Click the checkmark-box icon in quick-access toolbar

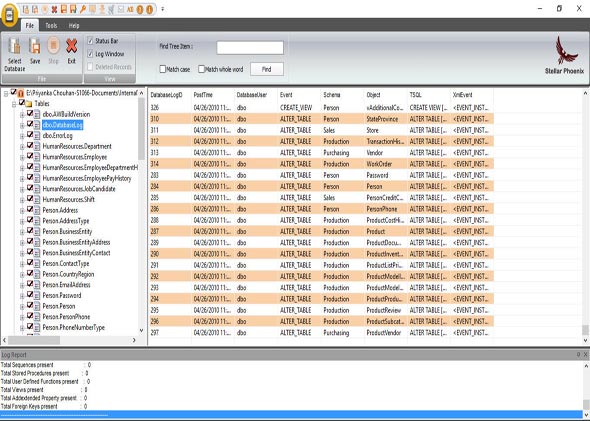(121, 9)
